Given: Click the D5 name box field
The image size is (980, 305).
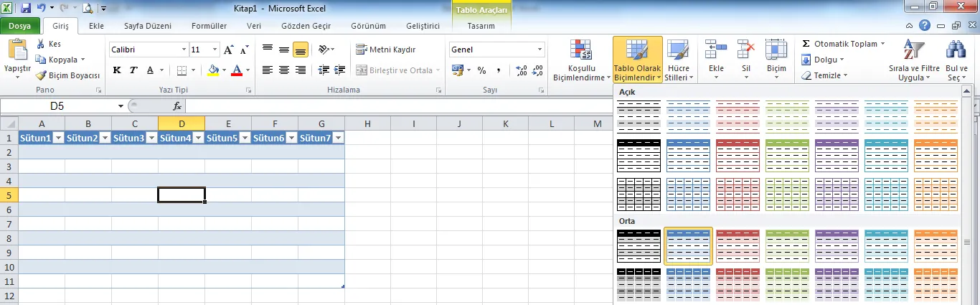Looking at the screenshot, I should [57, 106].
